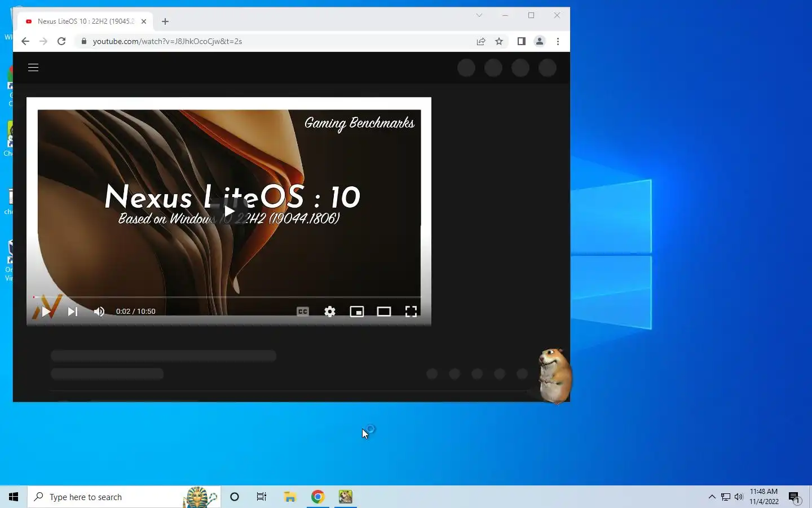Click the large center play overlay

(x=229, y=211)
